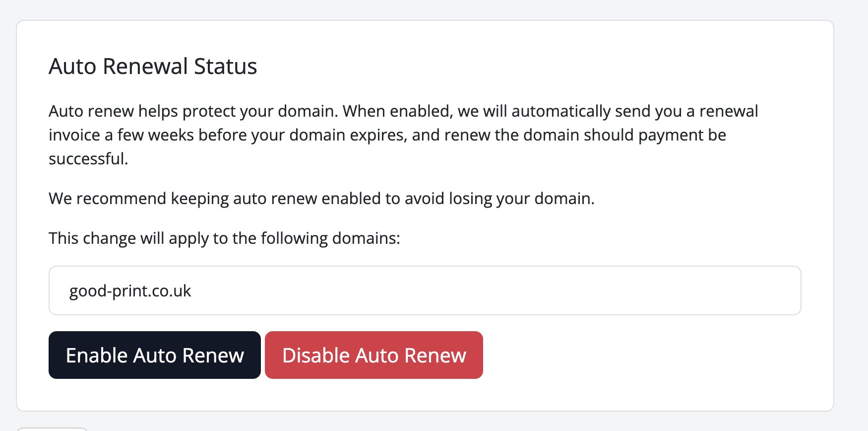The width and height of the screenshot is (868, 431).
Task: Click the card's blank strip below the buttons
Action: click(x=422, y=395)
